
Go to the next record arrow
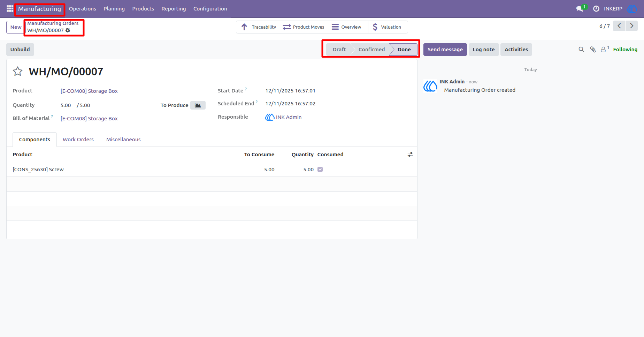point(631,26)
